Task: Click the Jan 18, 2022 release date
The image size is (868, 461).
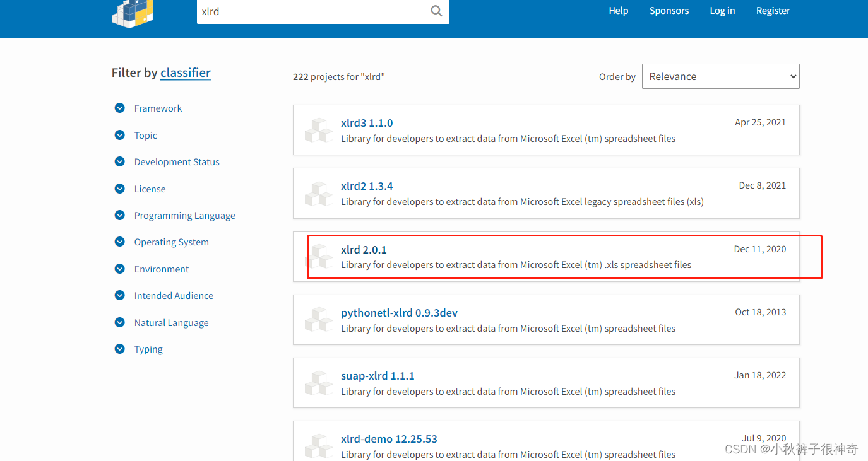Action: tap(760, 375)
